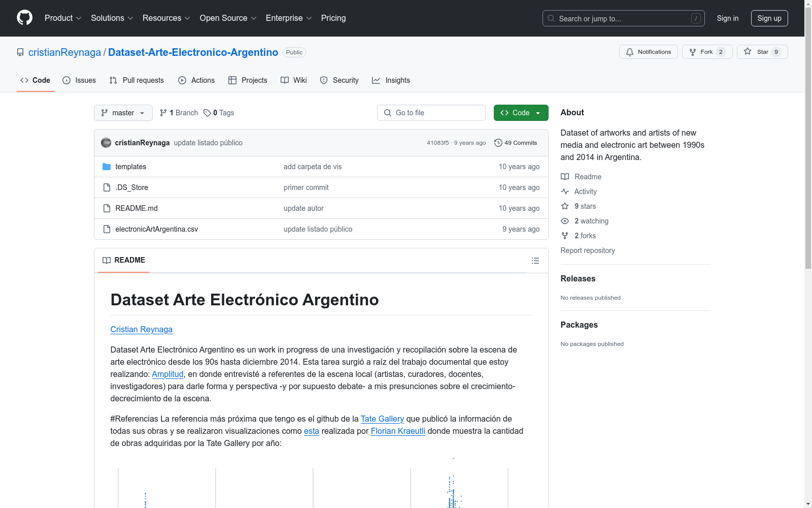
Task: Open the green Code dropdown button
Action: click(x=521, y=113)
